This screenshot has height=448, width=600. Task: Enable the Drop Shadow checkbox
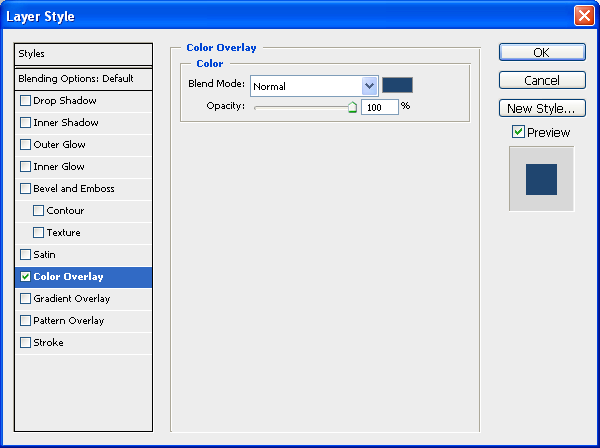coord(25,101)
